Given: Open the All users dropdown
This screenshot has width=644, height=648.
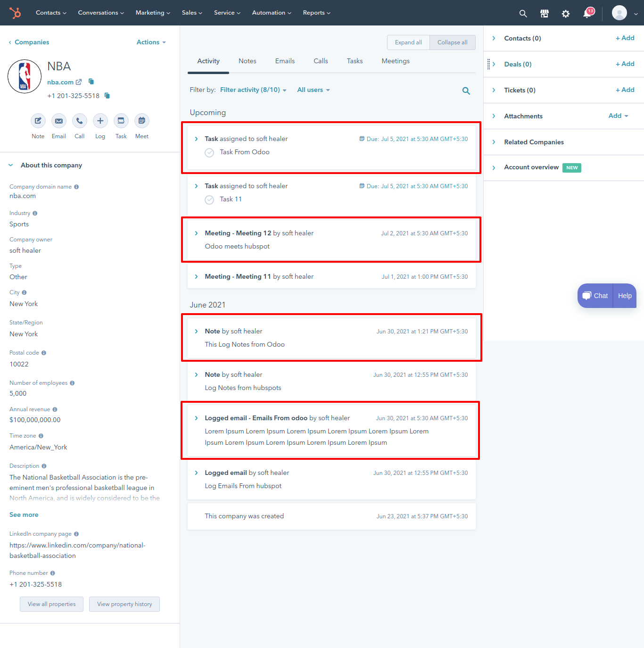Looking at the screenshot, I should click(314, 90).
